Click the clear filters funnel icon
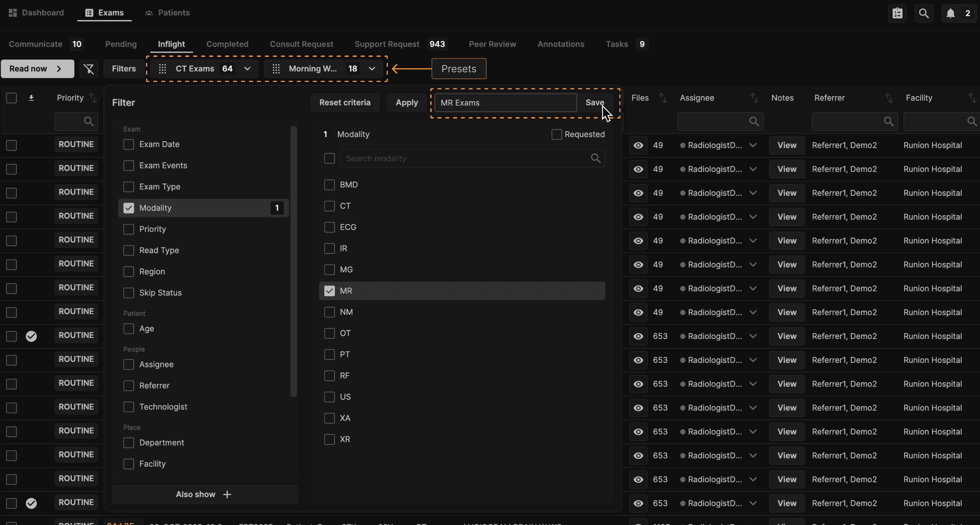 click(x=89, y=69)
